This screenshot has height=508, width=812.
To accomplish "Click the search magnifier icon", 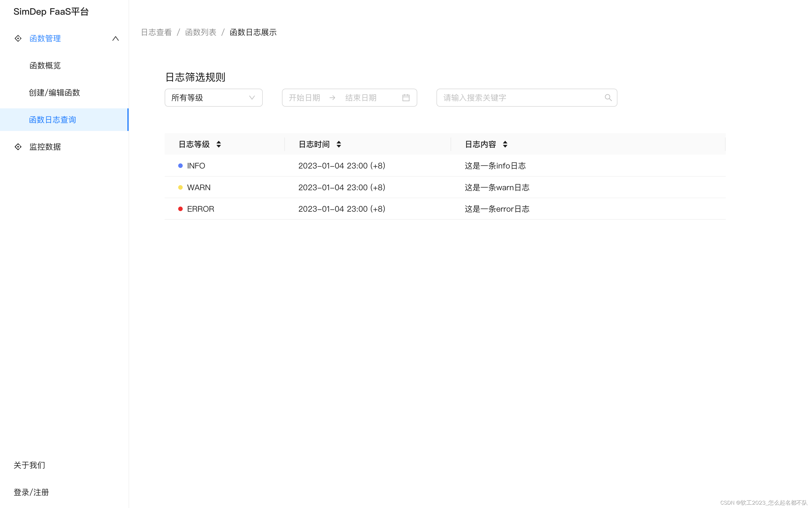I will [608, 98].
